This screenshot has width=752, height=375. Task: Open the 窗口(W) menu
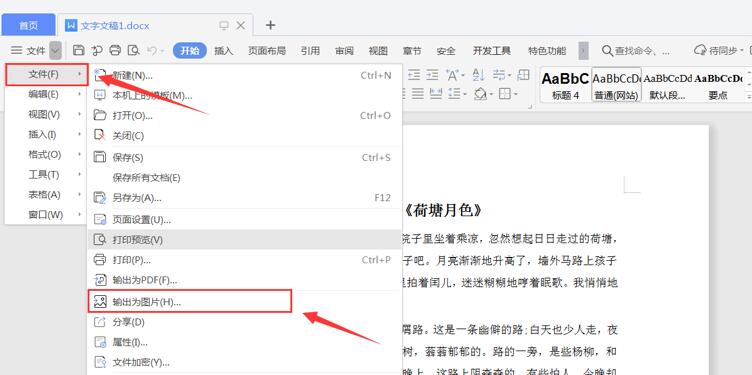coord(46,215)
